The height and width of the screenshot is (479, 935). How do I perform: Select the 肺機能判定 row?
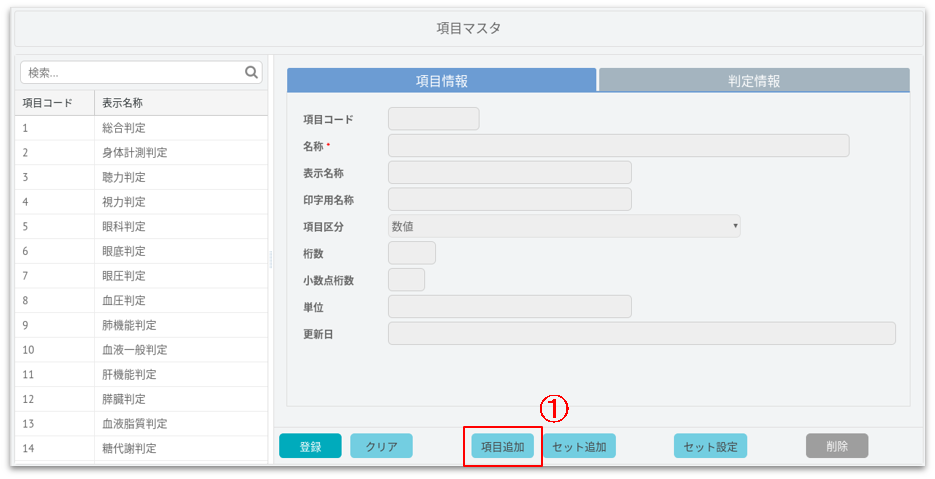[141, 325]
